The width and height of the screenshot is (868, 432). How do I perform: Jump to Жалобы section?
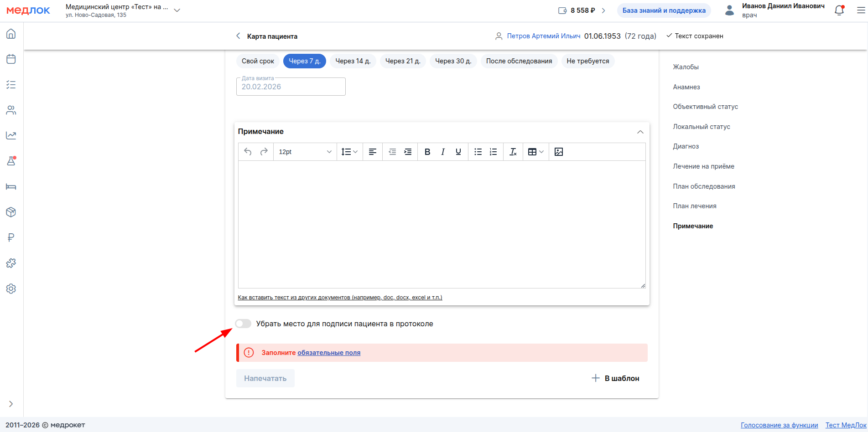click(686, 67)
